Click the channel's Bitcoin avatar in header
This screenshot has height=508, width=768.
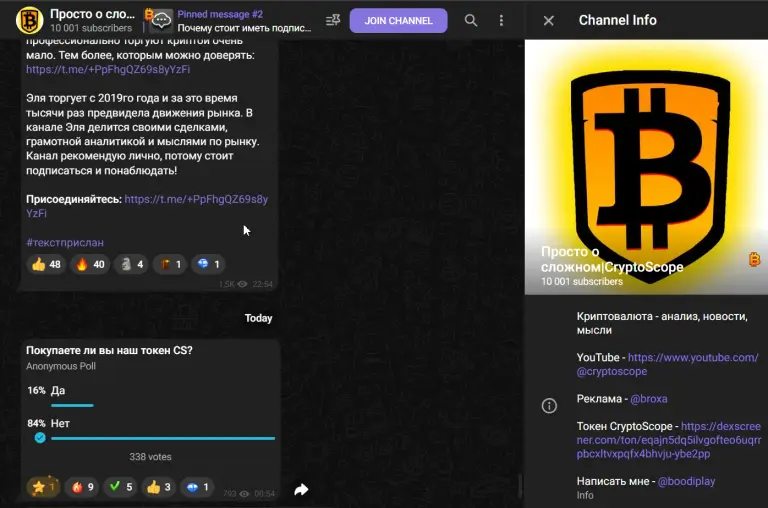tap(29, 21)
